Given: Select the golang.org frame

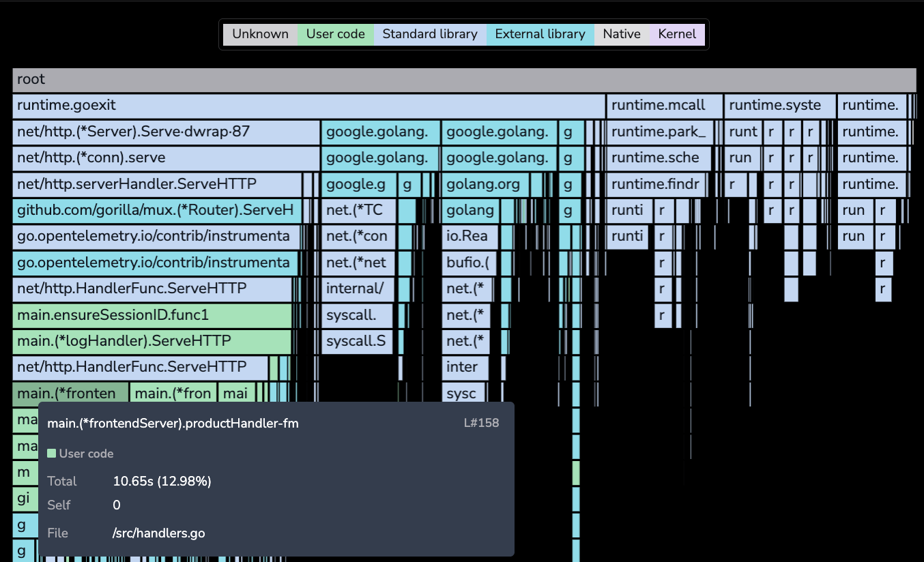Looking at the screenshot, I should 485,184.
